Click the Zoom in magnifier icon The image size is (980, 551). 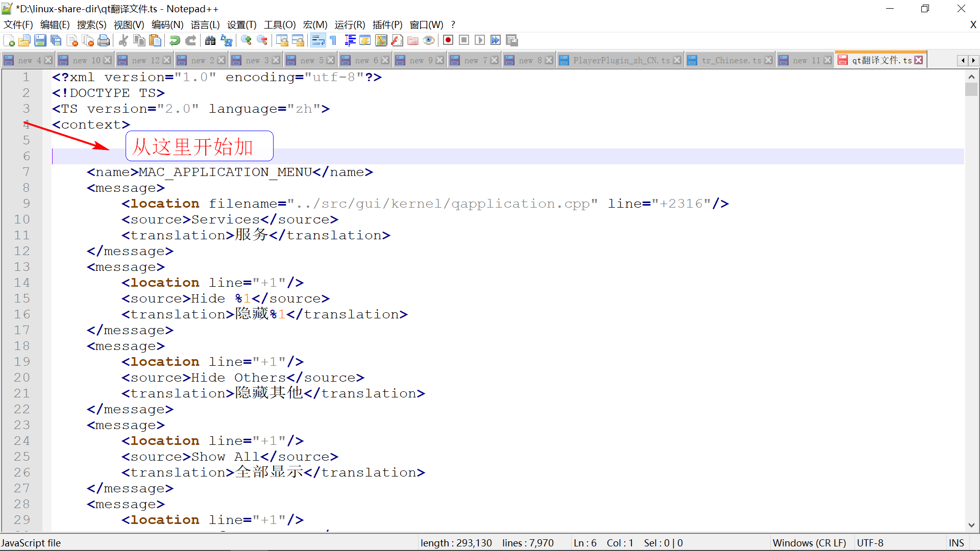point(246,40)
